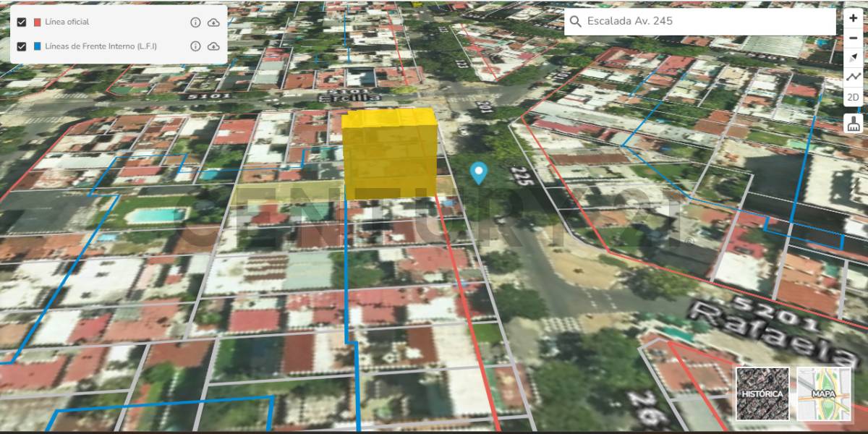Screen dimensions: 868x434
Task: Download Líneas de Frente Interno layer
Action: coord(213,46)
